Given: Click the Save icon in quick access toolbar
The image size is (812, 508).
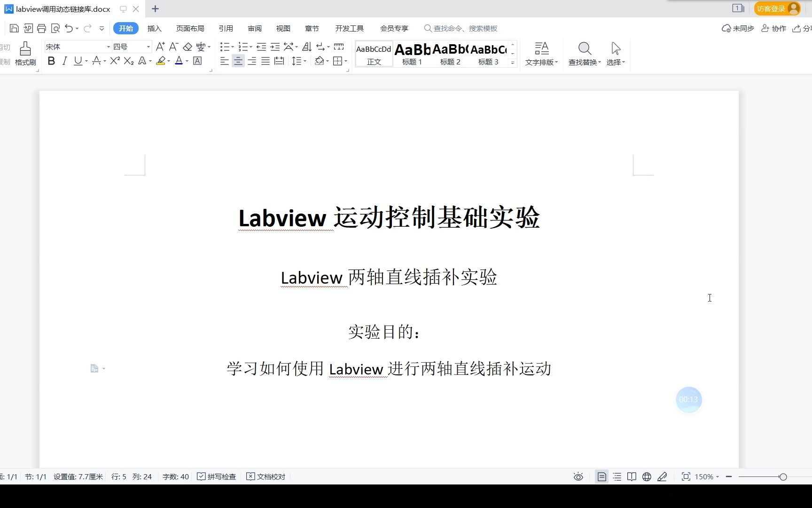Looking at the screenshot, I should pos(14,28).
